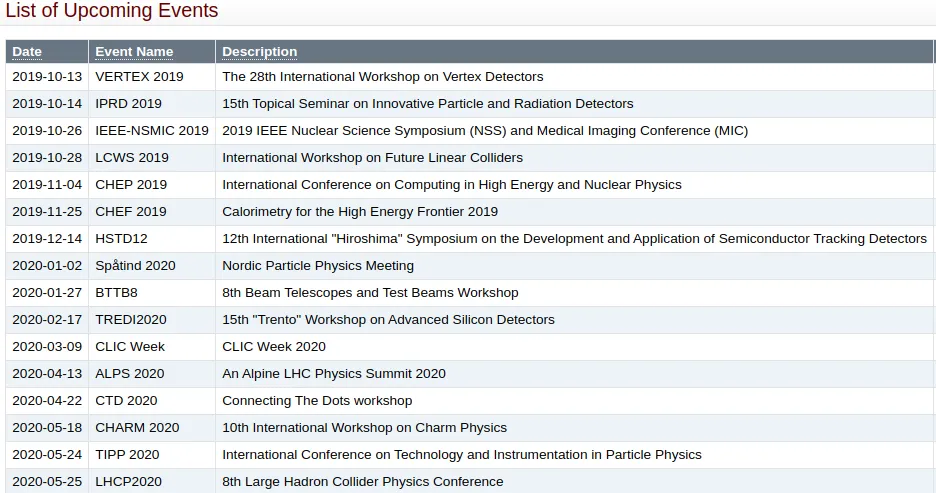Select the VERTEX 2019 event name
This screenshot has height=493, width=936.
(x=139, y=76)
